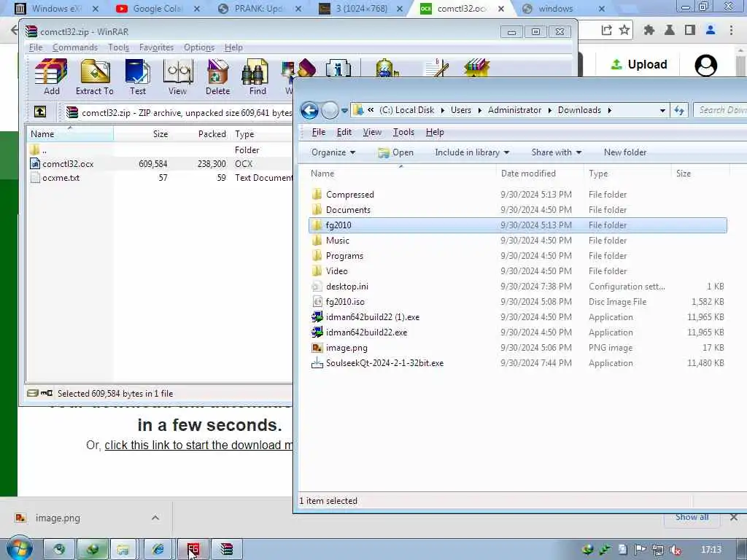The height and width of the screenshot is (560, 747).
Task: Expand the address bar history dropdown
Action: pyautogui.click(x=662, y=111)
